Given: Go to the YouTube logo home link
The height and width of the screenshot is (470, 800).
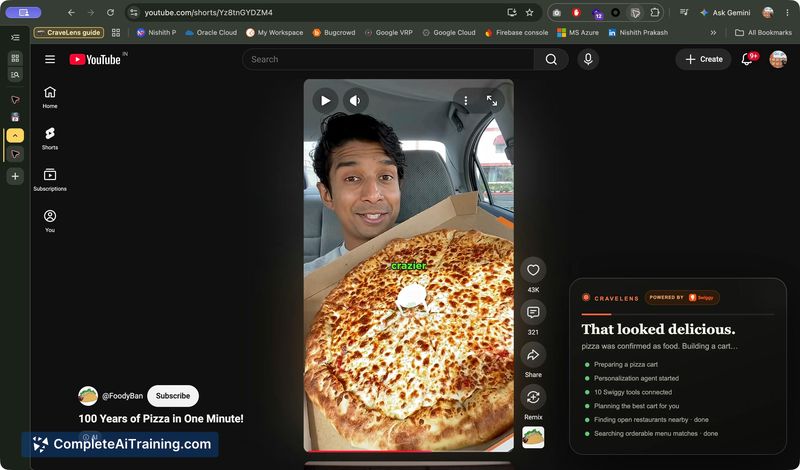Looking at the screenshot, I should pyautogui.click(x=95, y=60).
